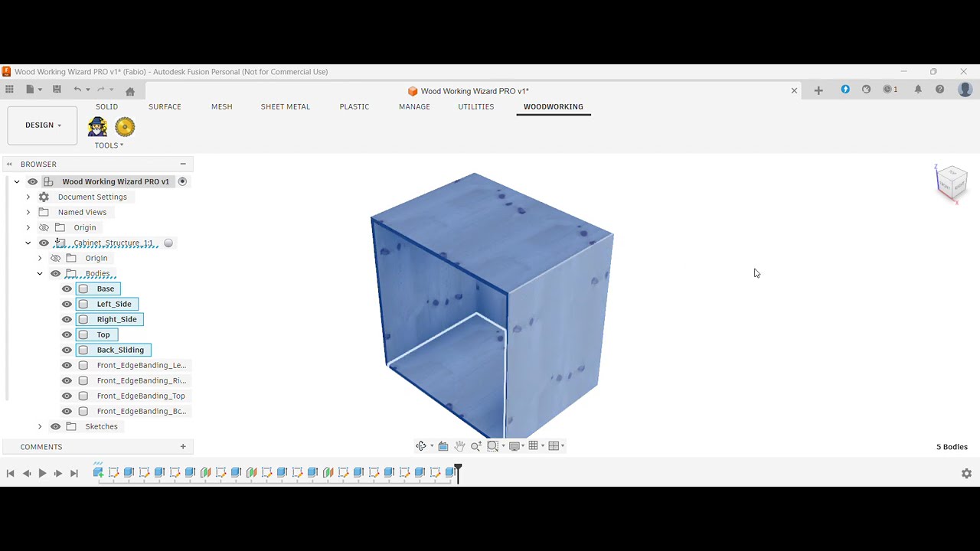Open the Grid and Snaps icon
Screen dimensions: 980x551
point(534,446)
